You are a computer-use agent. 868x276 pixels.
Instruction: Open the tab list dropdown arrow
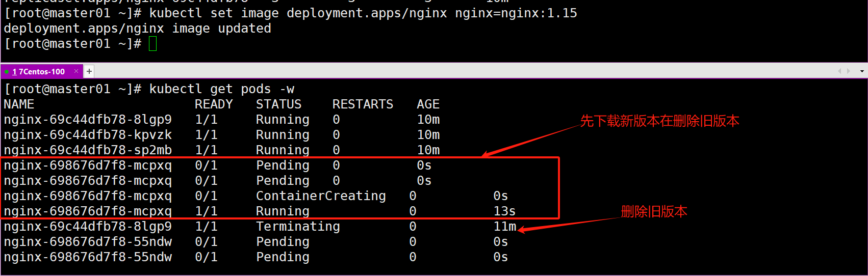pos(862,71)
